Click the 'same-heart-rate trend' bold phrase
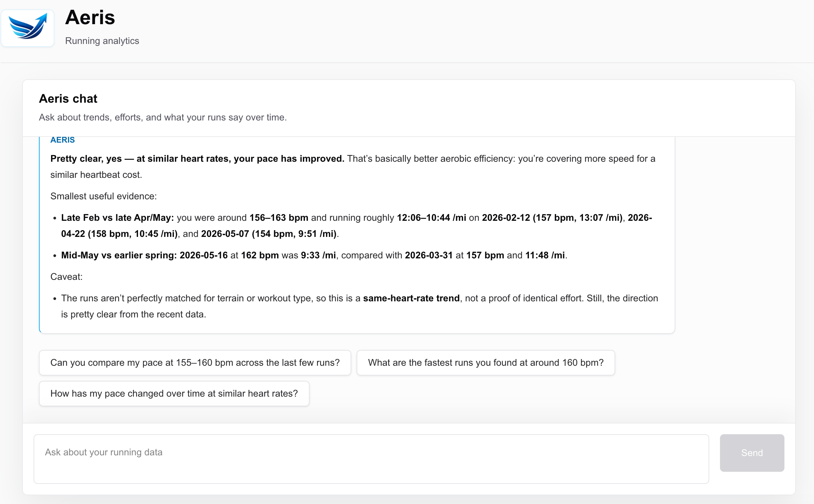The width and height of the screenshot is (814, 504). [x=411, y=298]
